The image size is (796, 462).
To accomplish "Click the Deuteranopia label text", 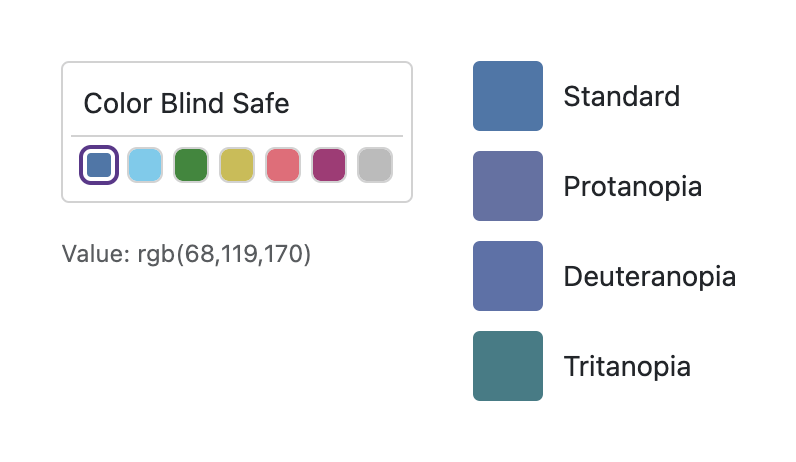I will point(649,276).
